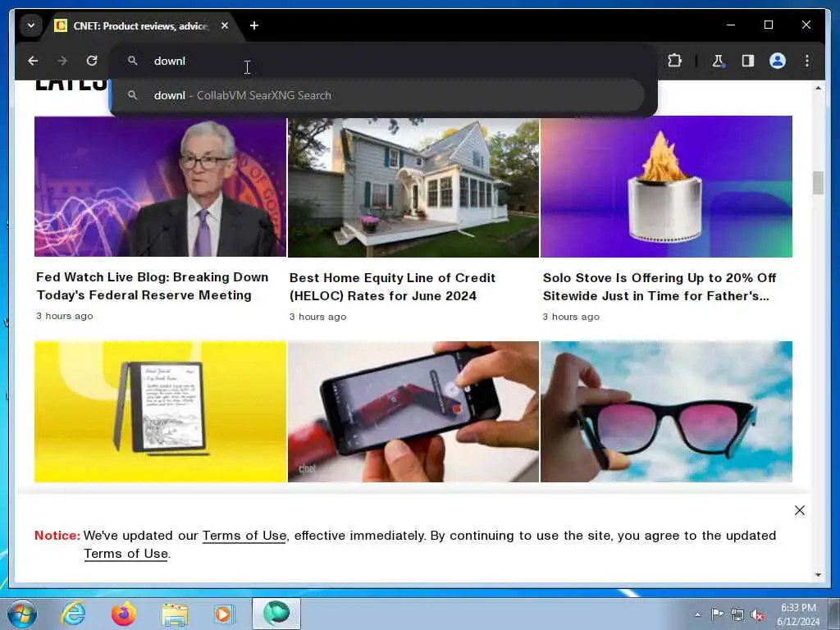840x630 pixels.
Task: Open the user profile avatar menu
Action: click(x=778, y=61)
